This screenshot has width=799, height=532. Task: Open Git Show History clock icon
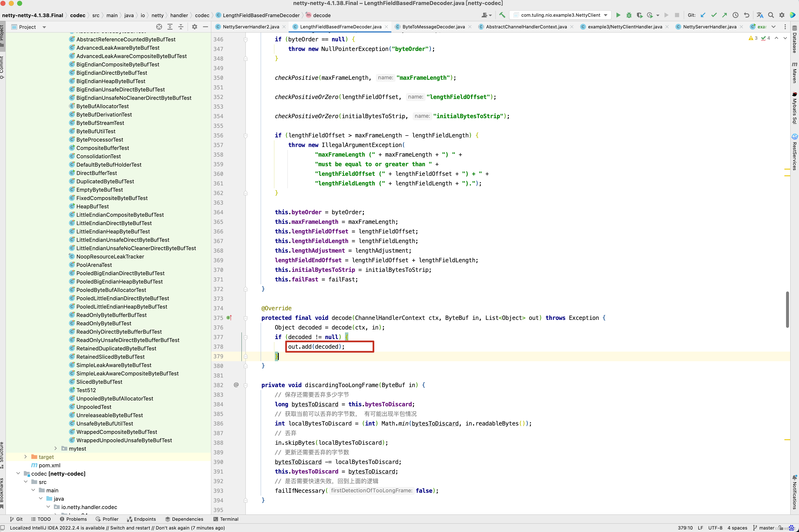(735, 15)
